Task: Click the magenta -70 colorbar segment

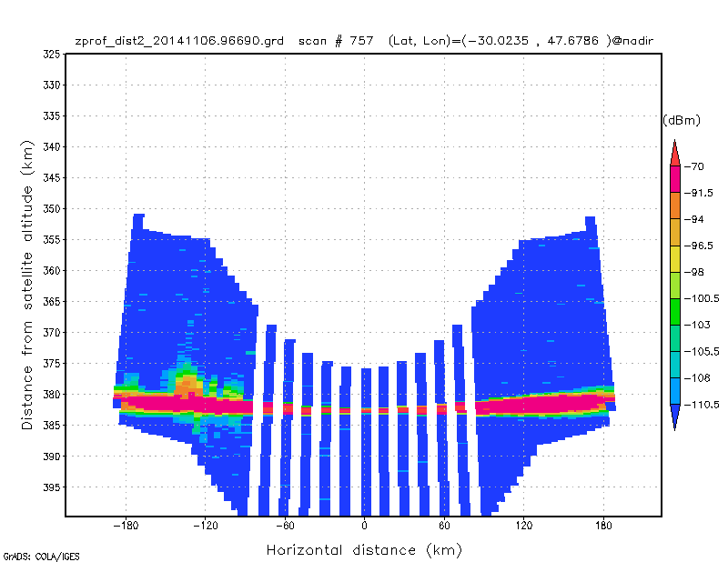Action: [675, 179]
